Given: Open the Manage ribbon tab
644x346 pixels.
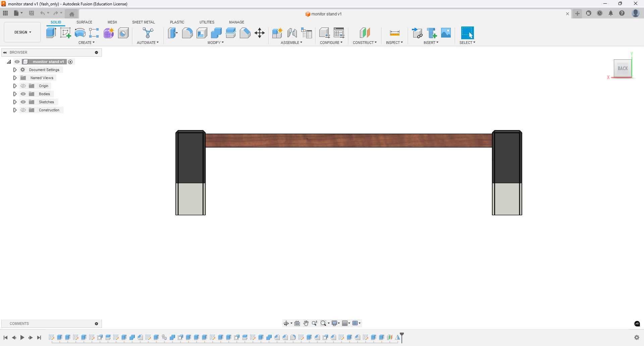Looking at the screenshot, I should [x=236, y=22].
